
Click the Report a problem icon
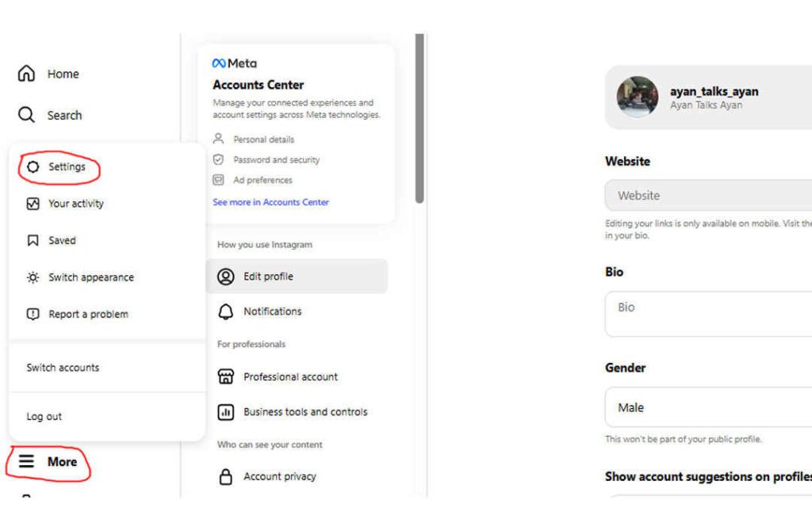tap(33, 314)
